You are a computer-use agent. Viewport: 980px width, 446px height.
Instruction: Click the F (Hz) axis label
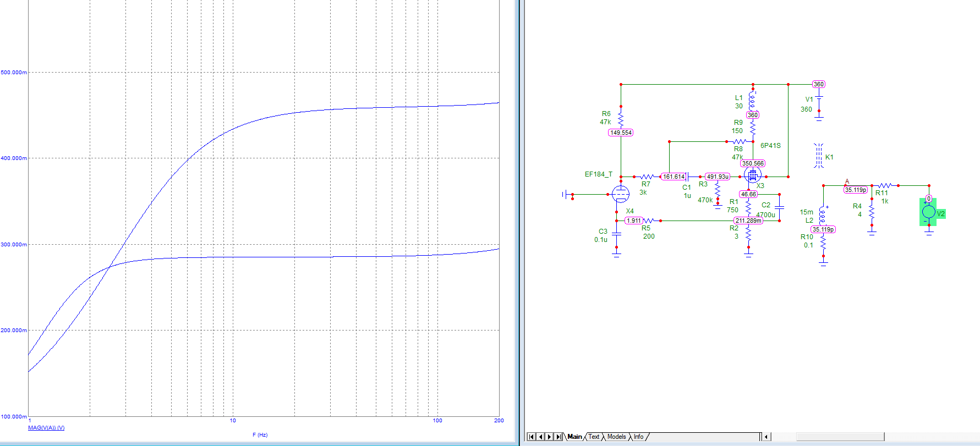click(260, 435)
